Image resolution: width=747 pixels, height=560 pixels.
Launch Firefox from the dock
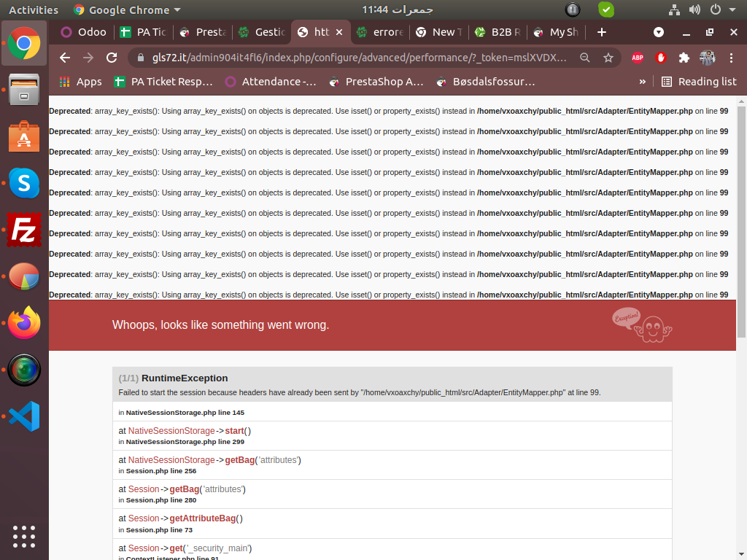24,323
